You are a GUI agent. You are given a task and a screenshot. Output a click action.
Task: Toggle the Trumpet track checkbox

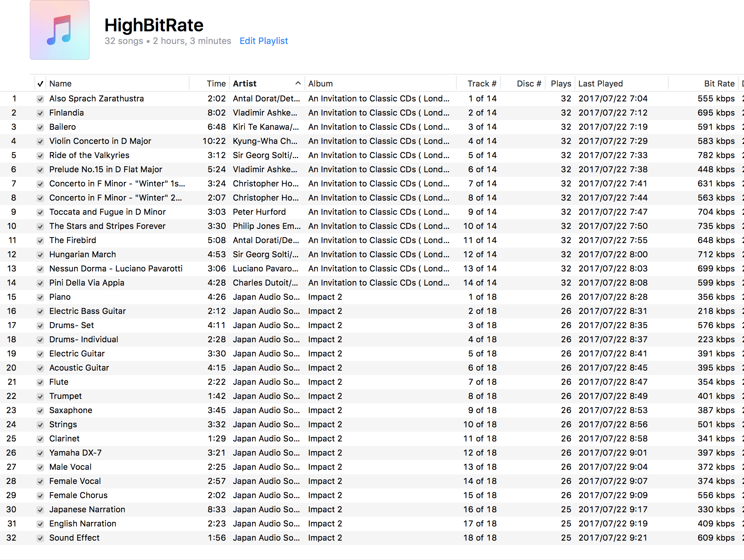[40, 397]
